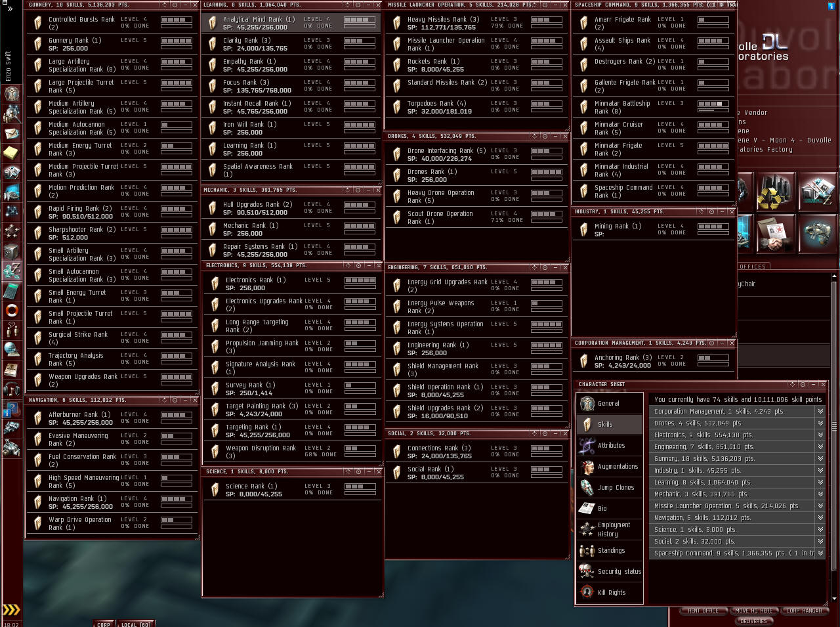Open the envelope mail icon in the sidebar
Viewport: 840px width, 627px height.
[12, 133]
